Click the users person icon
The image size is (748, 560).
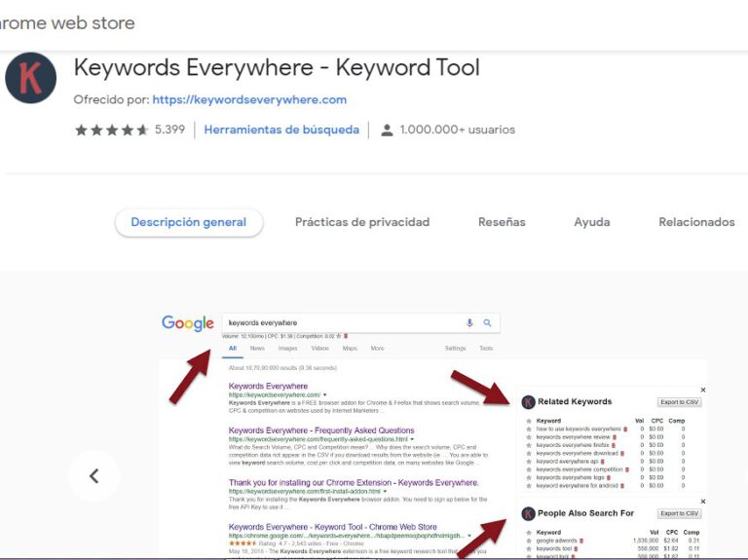(x=387, y=131)
